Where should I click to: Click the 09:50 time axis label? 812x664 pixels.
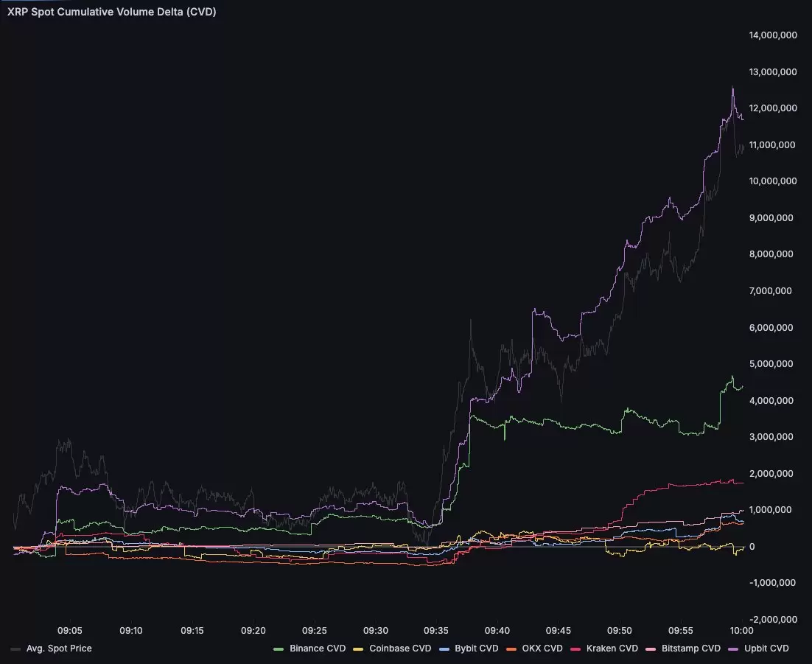(x=620, y=631)
